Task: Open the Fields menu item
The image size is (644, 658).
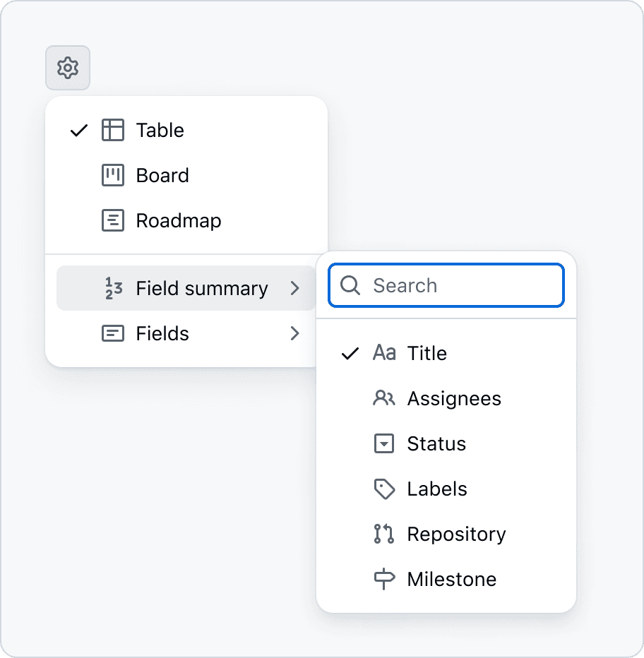Action: [x=162, y=333]
